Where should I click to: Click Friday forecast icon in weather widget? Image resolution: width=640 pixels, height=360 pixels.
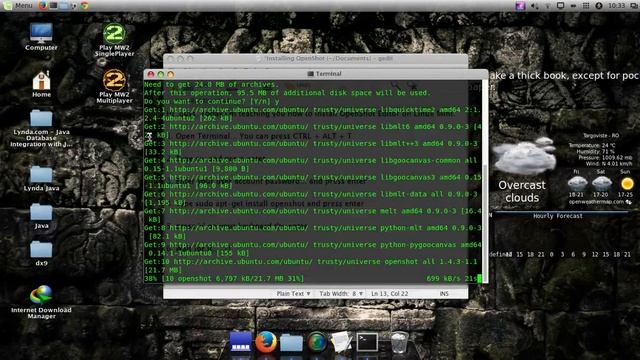click(x=577, y=183)
